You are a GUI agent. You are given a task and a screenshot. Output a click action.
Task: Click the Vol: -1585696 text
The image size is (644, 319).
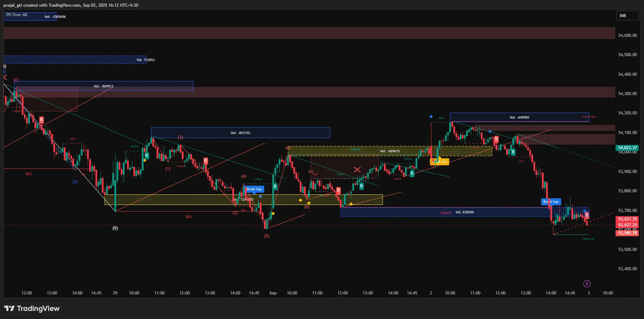pyautogui.click(x=55, y=17)
